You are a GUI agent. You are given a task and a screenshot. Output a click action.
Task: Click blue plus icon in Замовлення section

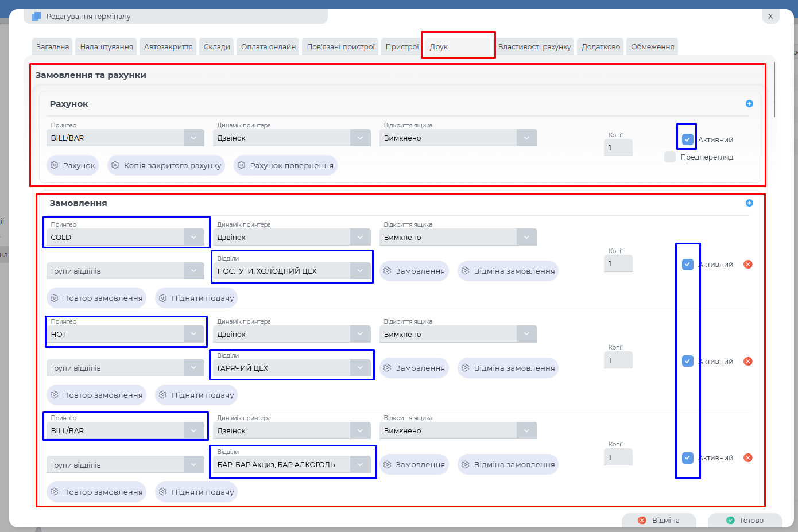click(x=749, y=203)
